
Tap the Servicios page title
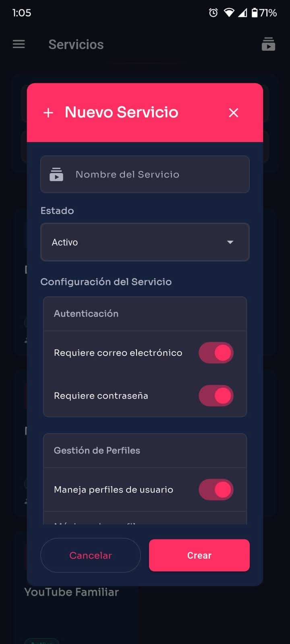(76, 44)
